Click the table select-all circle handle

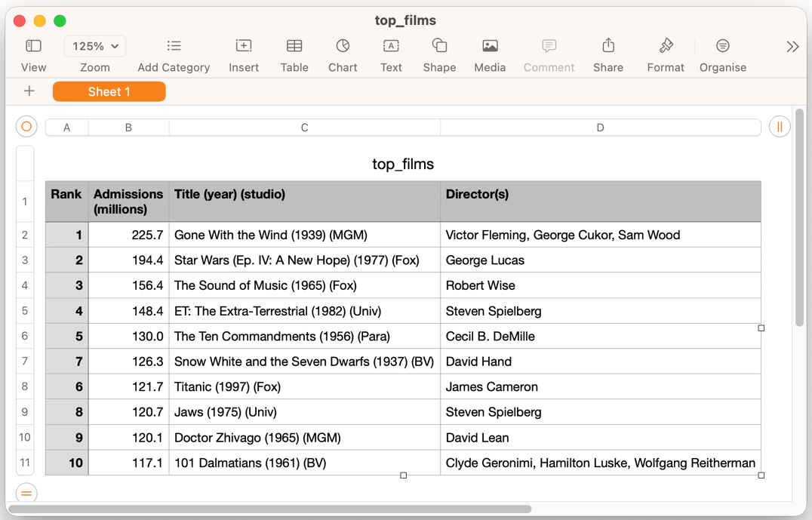pos(26,126)
